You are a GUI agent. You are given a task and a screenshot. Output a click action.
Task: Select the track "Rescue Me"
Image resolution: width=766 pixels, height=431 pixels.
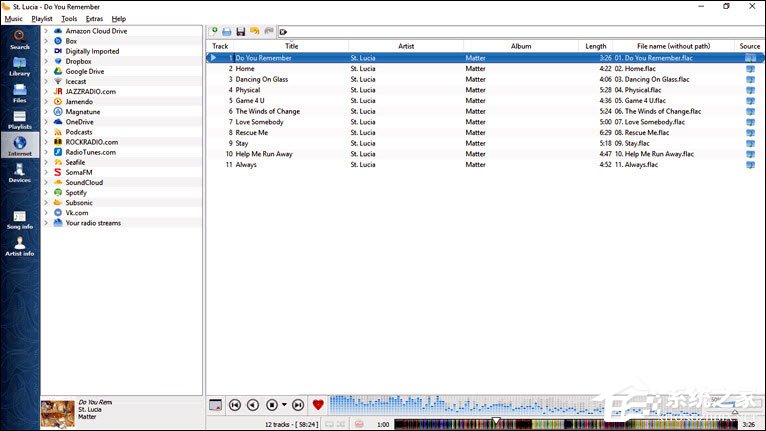click(x=251, y=133)
